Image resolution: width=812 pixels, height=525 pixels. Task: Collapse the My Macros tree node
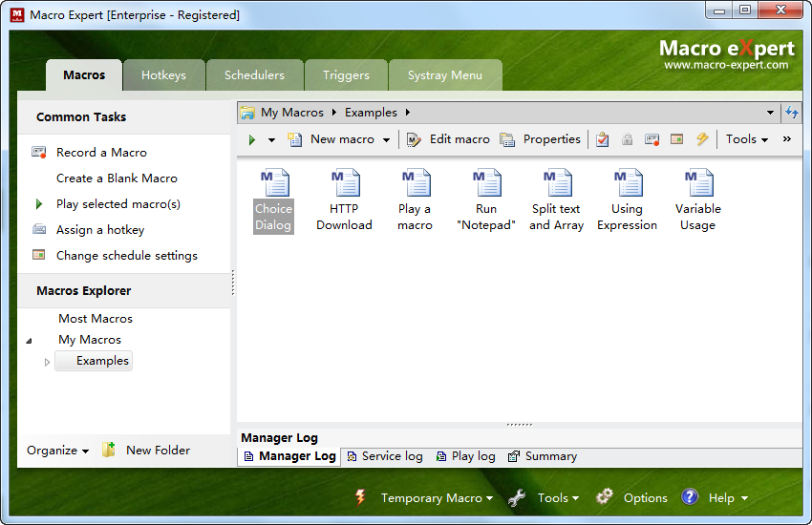point(28,341)
